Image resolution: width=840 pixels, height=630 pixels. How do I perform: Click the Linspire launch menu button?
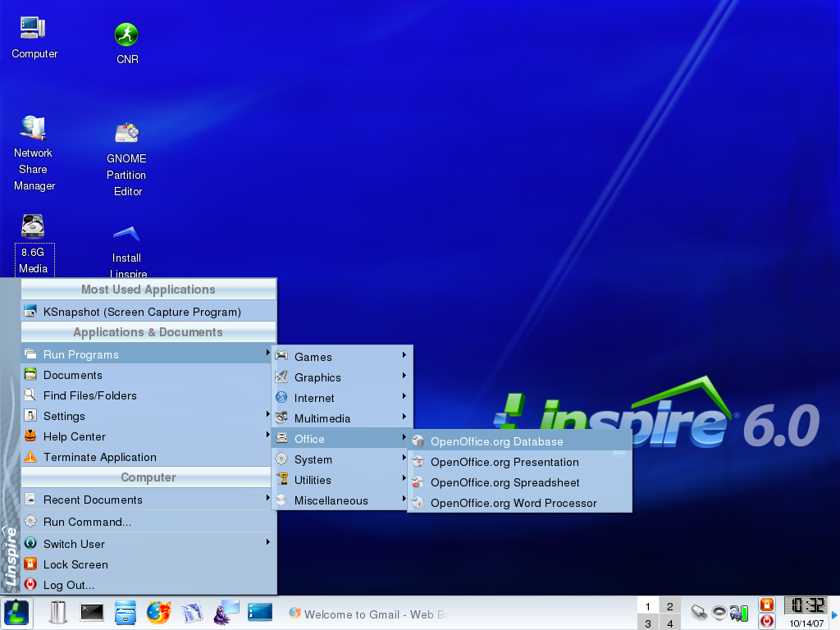pyautogui.click(x=16, y=612)
